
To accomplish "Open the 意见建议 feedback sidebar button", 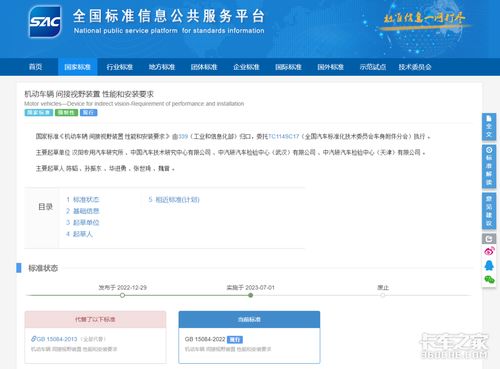I will [489, 211].
